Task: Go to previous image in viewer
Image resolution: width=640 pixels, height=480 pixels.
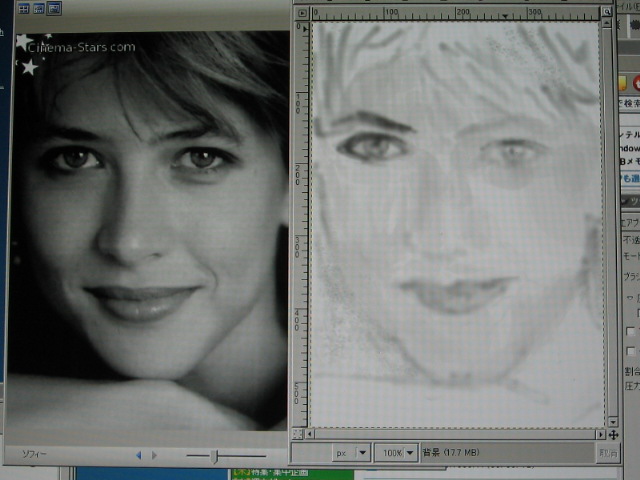Action: click(x=139, y=455)
